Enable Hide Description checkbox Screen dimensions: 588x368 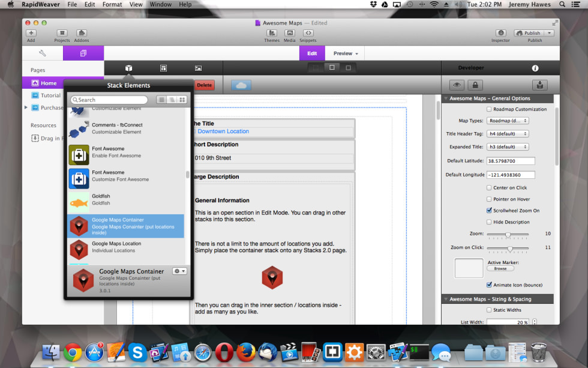pyautogui.click(x=489, y=222)
